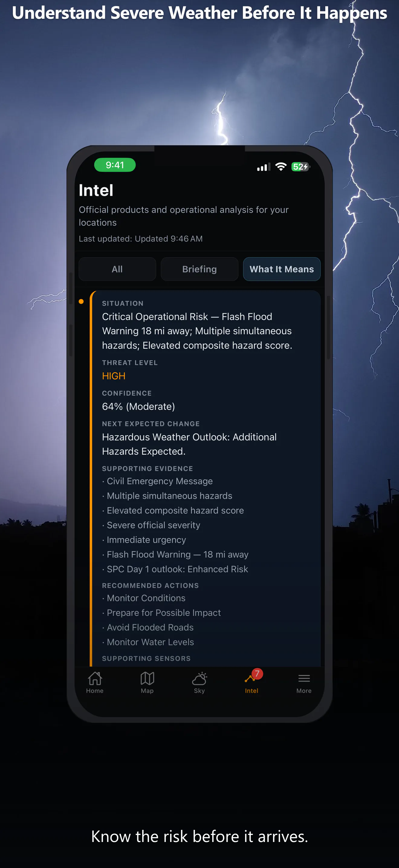Tap Avoid Flooded Roads action

(x=148, y=627)
